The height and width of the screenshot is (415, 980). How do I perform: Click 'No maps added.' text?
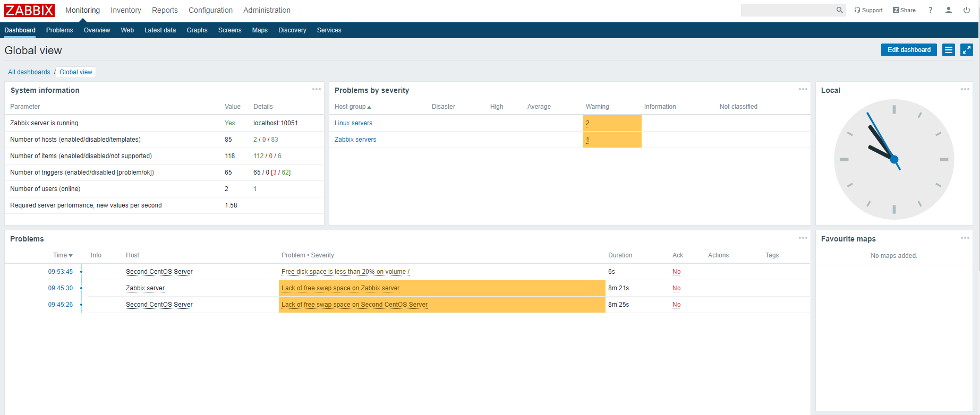tap(894, 256)
